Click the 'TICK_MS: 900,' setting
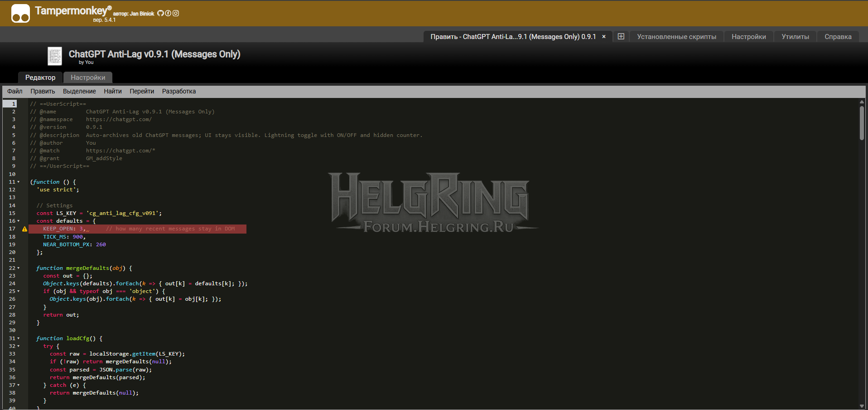This screenshot has height=410, width=868. tap(64, 237)
